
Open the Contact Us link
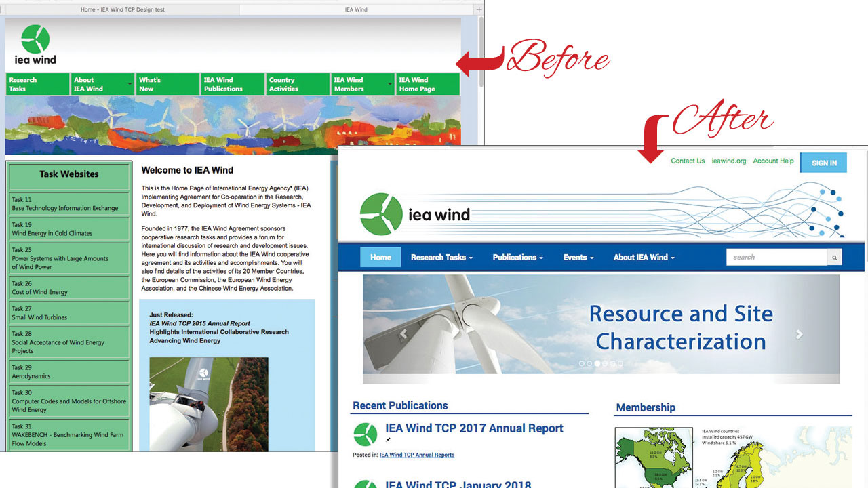pyautogui.click(x=688, y=161)
